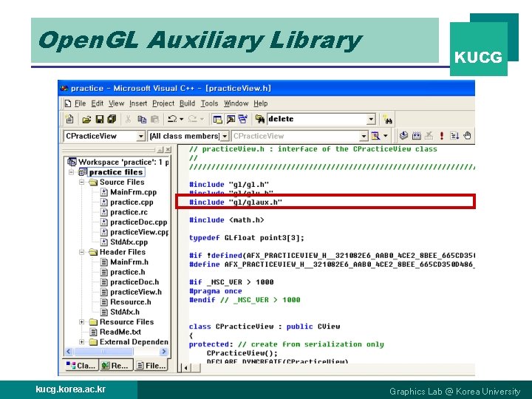The width and height of the screenshot is (532, 399).
Task: Toggle the Workspace window icon
Action: pyautogui.click(x=217, y=119)
